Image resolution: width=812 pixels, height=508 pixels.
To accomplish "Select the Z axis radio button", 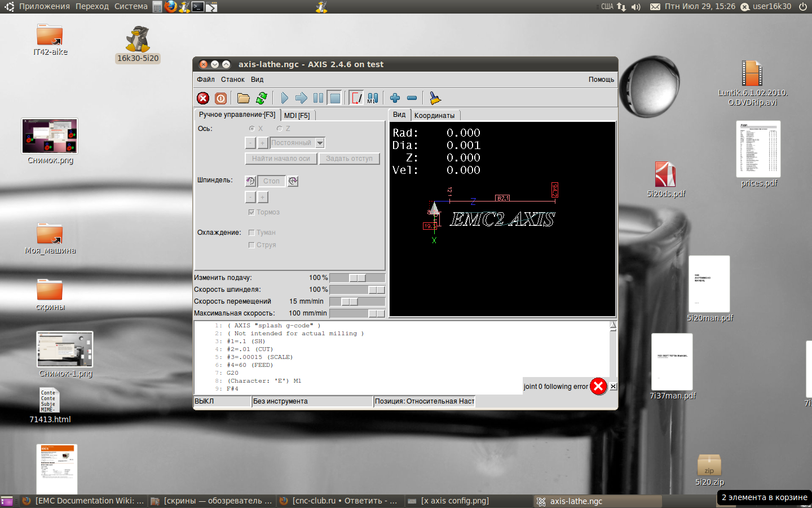I will (x=280, y=129).
